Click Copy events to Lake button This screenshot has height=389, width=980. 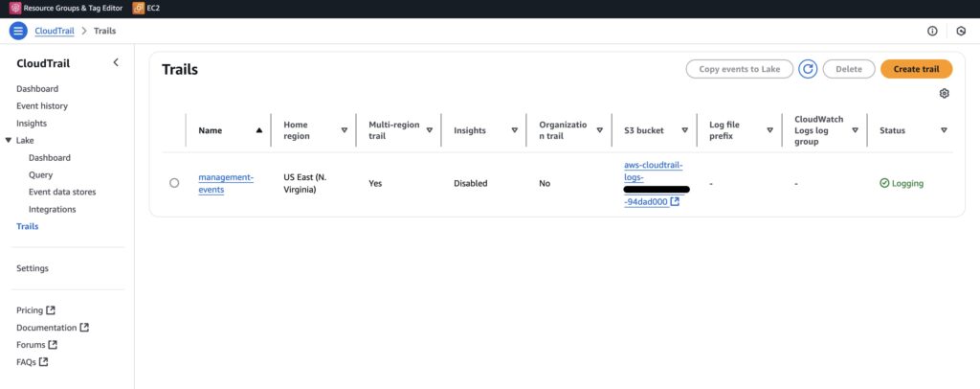(740, 69)
